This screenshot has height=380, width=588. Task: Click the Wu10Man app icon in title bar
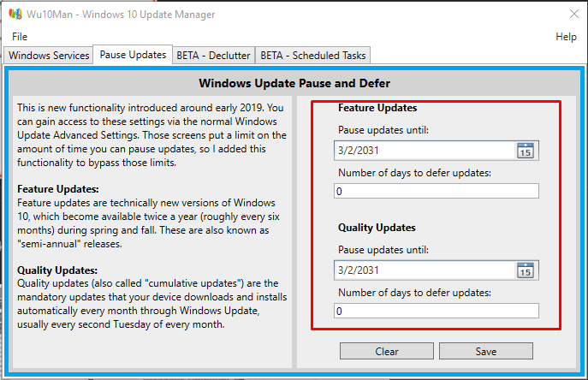[15, 15]
